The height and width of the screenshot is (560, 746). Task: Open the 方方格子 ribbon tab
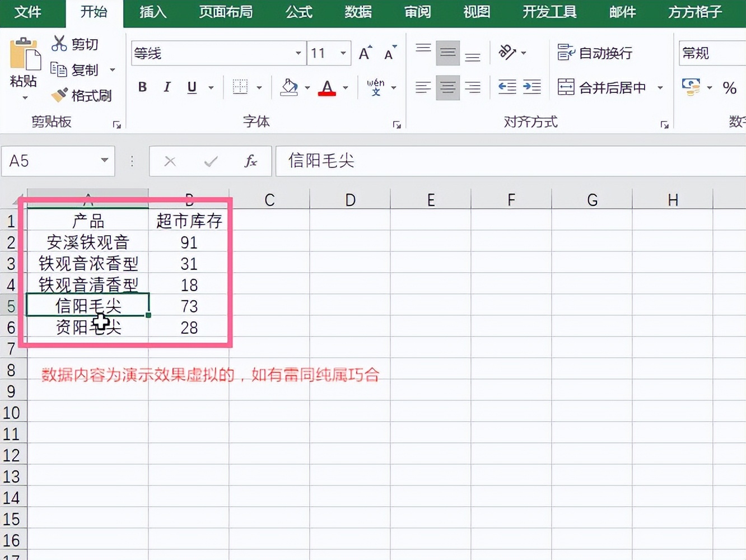(694, 12)
